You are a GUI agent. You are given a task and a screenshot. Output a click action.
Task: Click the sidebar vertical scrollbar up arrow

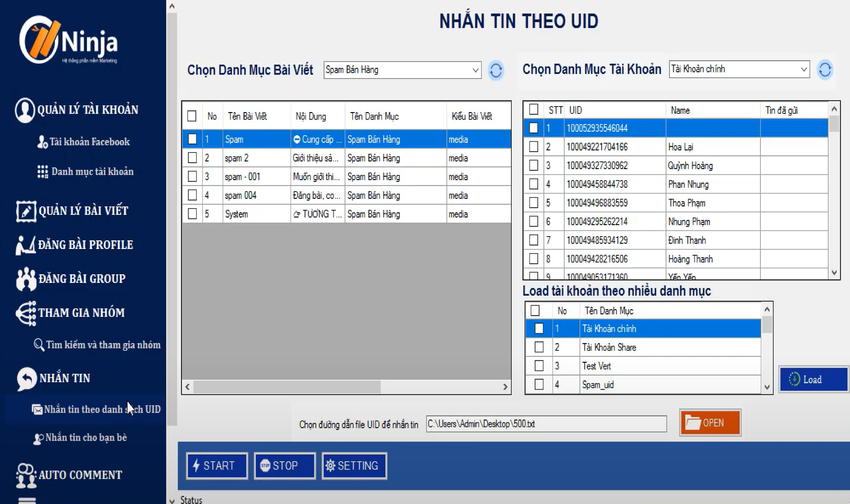[172, 6]
